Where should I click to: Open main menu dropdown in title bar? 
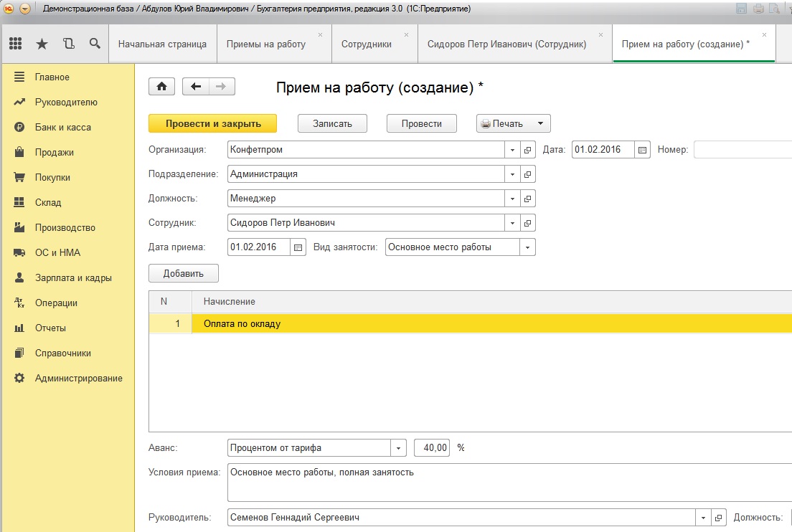click(x=24, y=9)
